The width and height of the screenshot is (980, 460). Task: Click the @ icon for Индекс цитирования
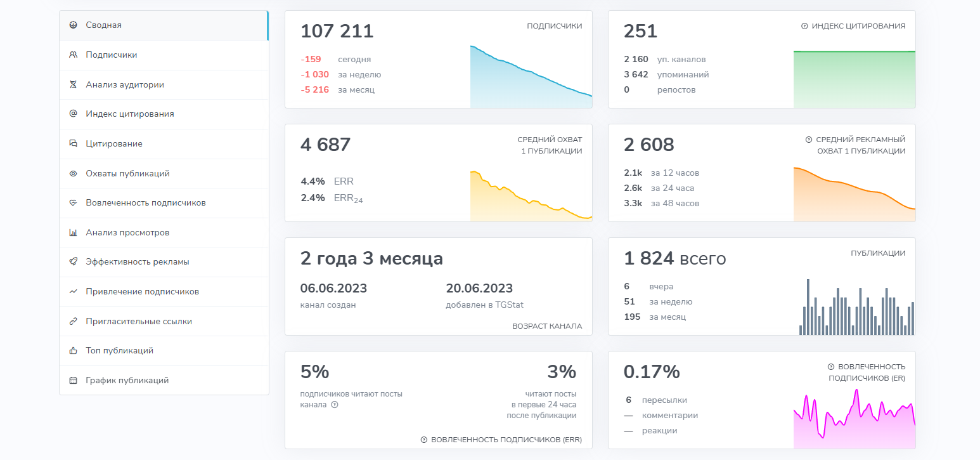[74, 114]
